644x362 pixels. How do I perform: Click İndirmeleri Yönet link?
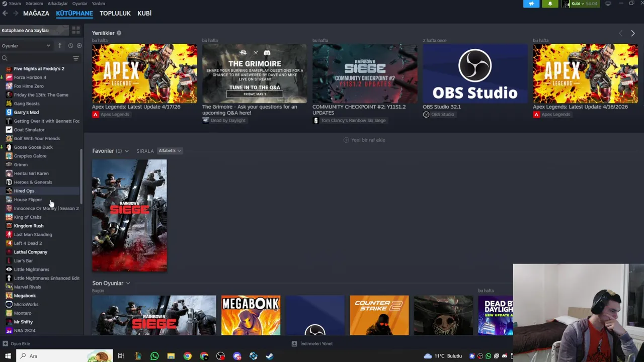coord(312,344)
